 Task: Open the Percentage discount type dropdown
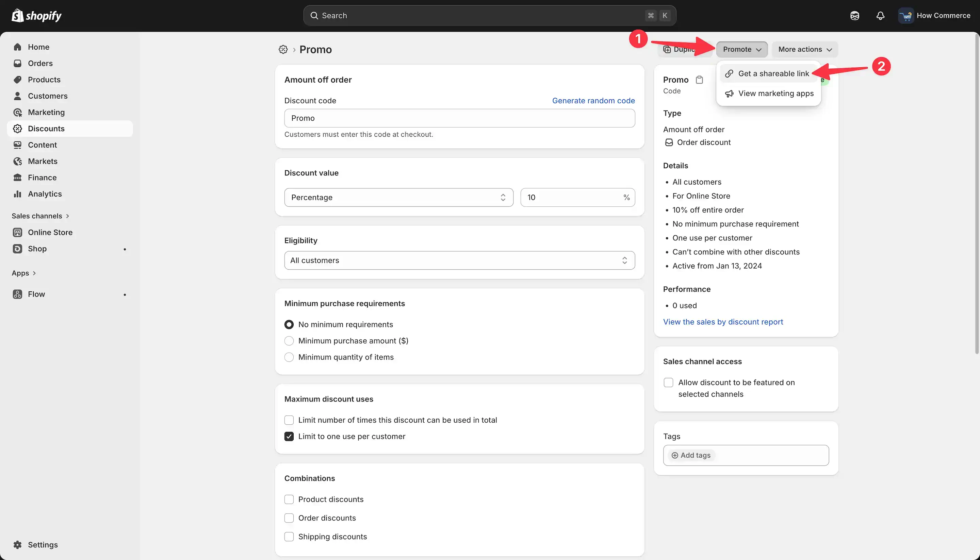(x=399, y=197)
